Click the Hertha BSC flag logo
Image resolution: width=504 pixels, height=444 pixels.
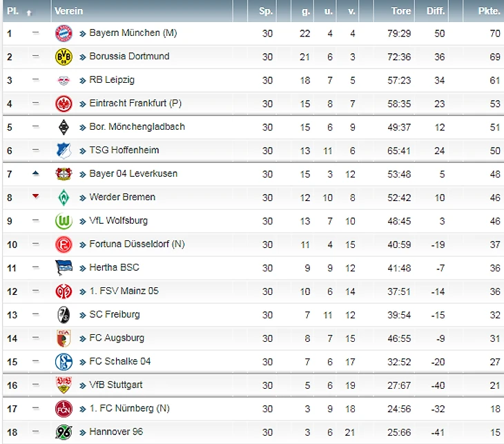(x=64, y=268)
